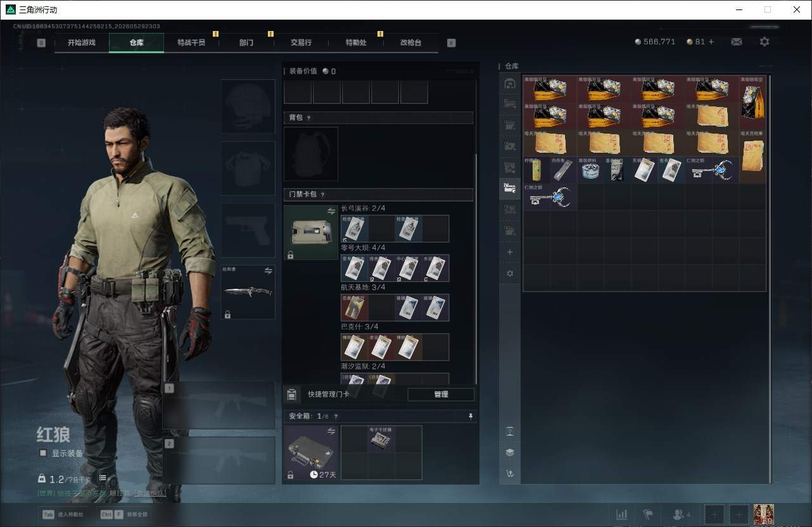Select the melee knife slot
Screen dimensions: 812x527
click(248, 292)
